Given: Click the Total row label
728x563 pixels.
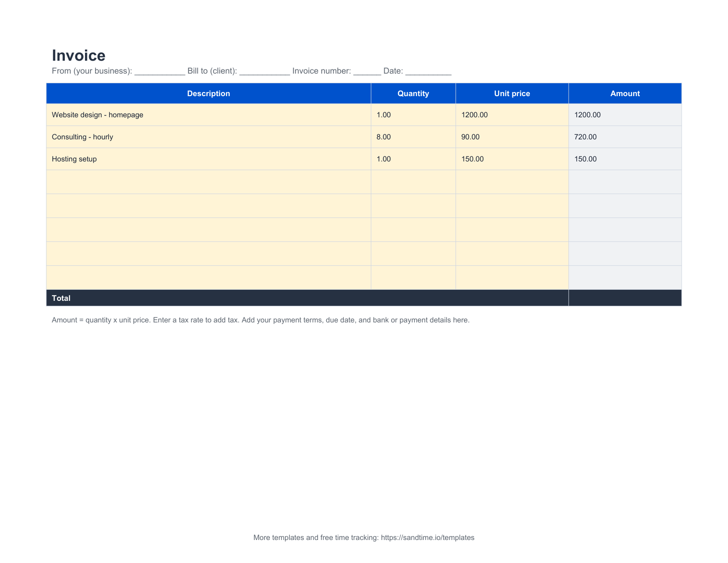Looking at the screenshot, I should click(61, 298).
